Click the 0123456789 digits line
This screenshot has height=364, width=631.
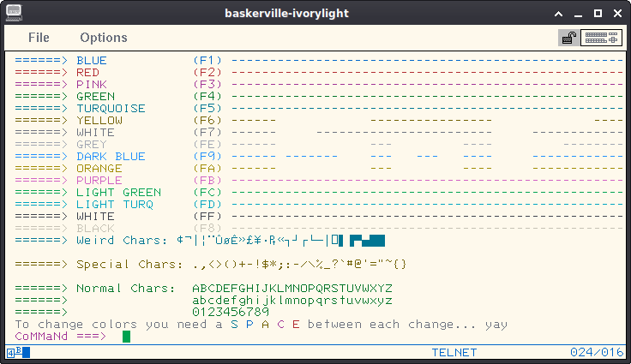click(231, 312)
